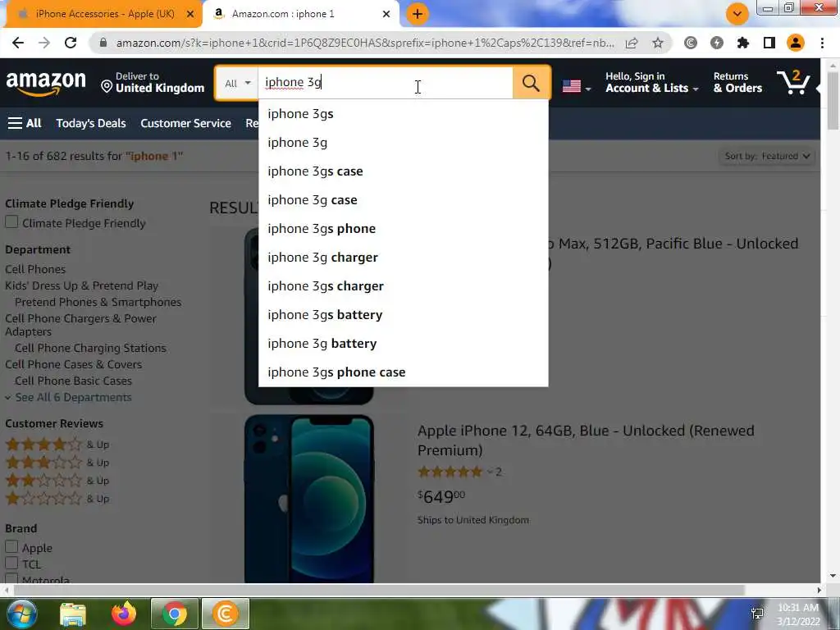Viewport: 840px width, 630px height.
Task: Select suggestion "iphone 3gs phone case"
Action: (404, 372)
